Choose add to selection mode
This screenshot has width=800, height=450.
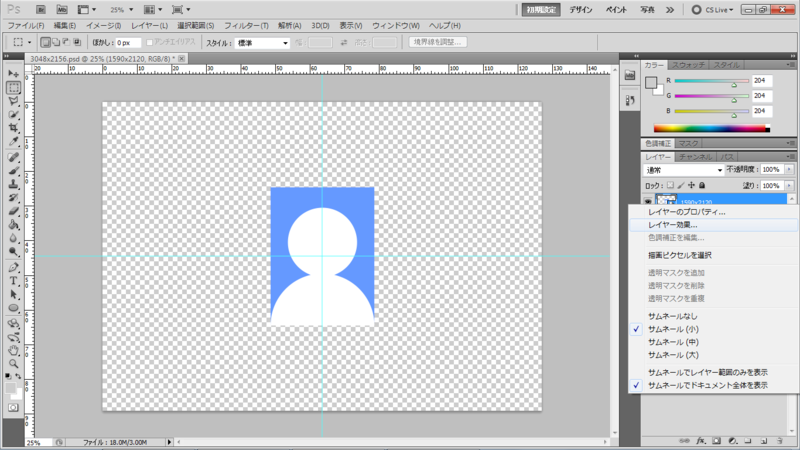pos(56,42)
